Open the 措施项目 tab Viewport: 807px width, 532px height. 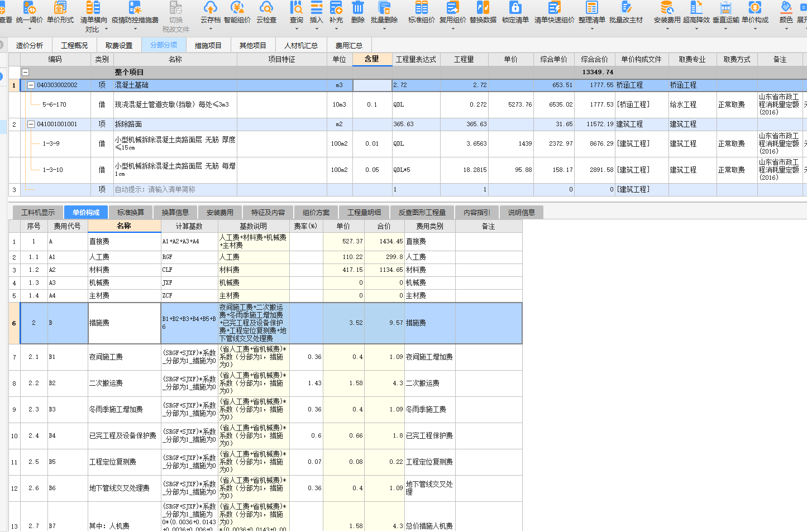tap(208, 45)
